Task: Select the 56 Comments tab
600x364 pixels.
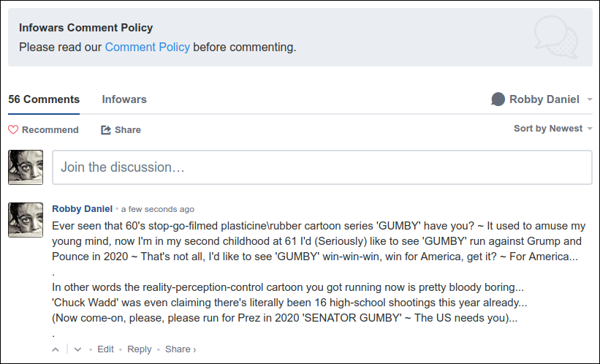Action: click(x=44, y=99)
